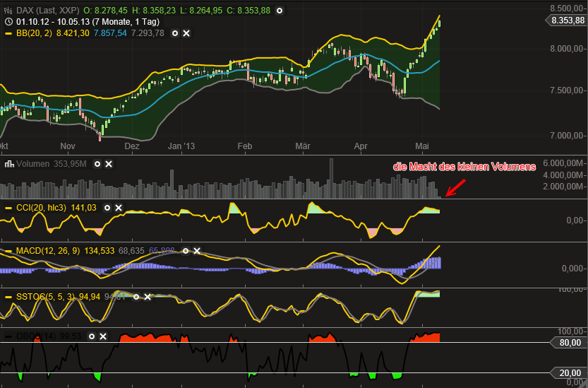Click the Volumen indicator label
This screenshot has height=388, width=588.
pyautogui.click(x=32, y=164)
